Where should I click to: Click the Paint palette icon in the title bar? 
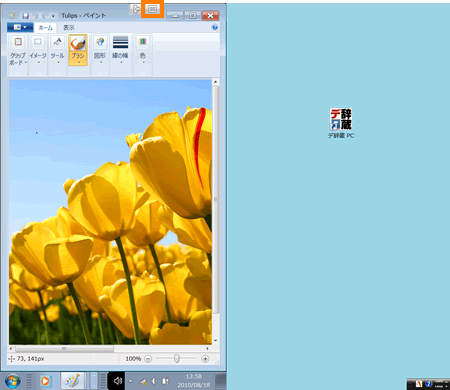12,16
